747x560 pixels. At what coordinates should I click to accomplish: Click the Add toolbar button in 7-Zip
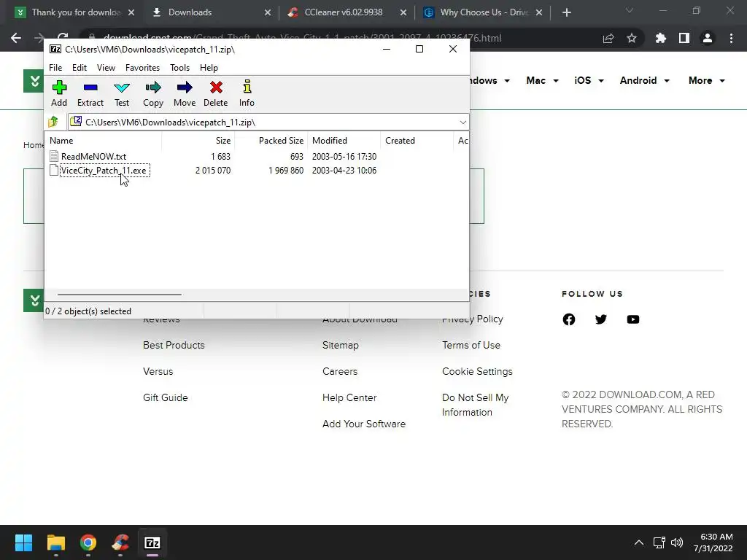click(59, 94)
